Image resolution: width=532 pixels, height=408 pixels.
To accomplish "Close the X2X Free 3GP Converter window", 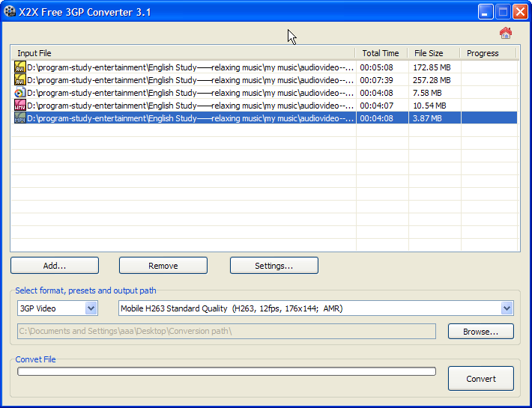I will 520,12.
